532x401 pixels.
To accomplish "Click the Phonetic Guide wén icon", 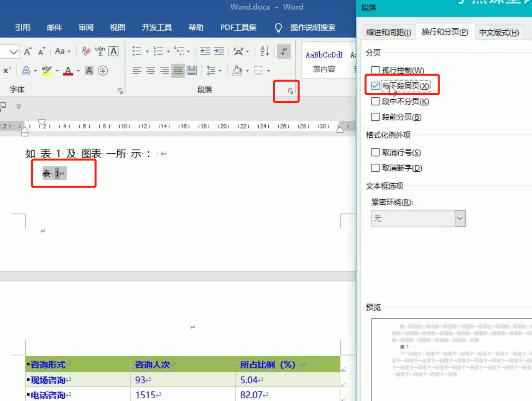I will click(x=100, y=51).
